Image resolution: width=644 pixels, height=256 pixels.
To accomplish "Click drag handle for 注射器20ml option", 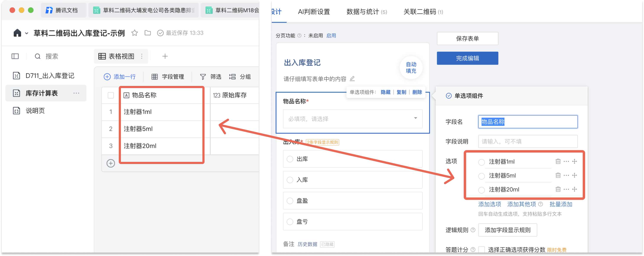I will 574,189.
